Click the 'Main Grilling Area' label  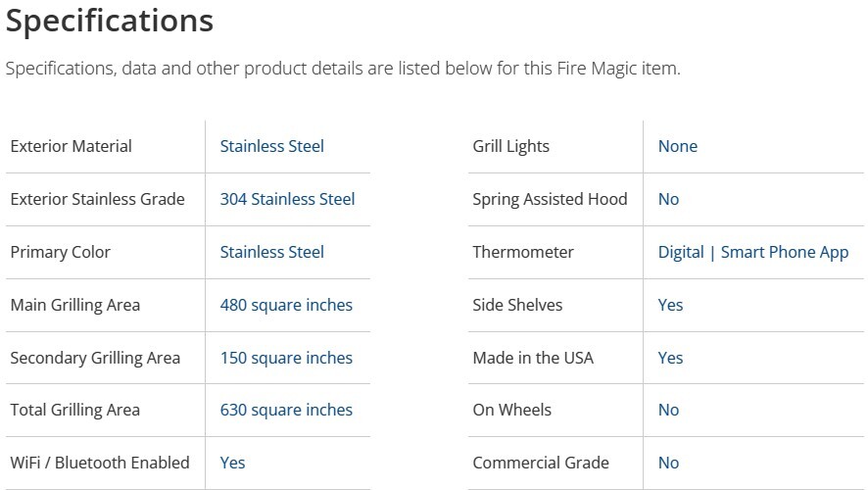coord(74,305)
